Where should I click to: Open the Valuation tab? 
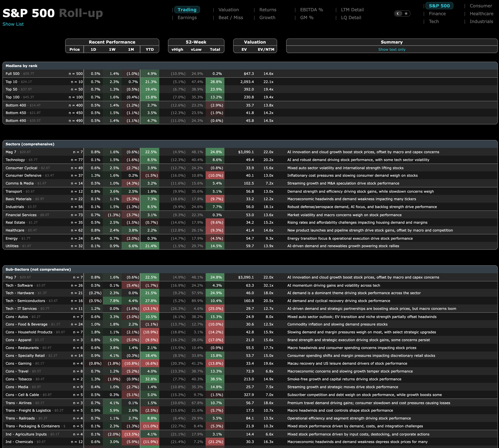click(x=228, y=10)
